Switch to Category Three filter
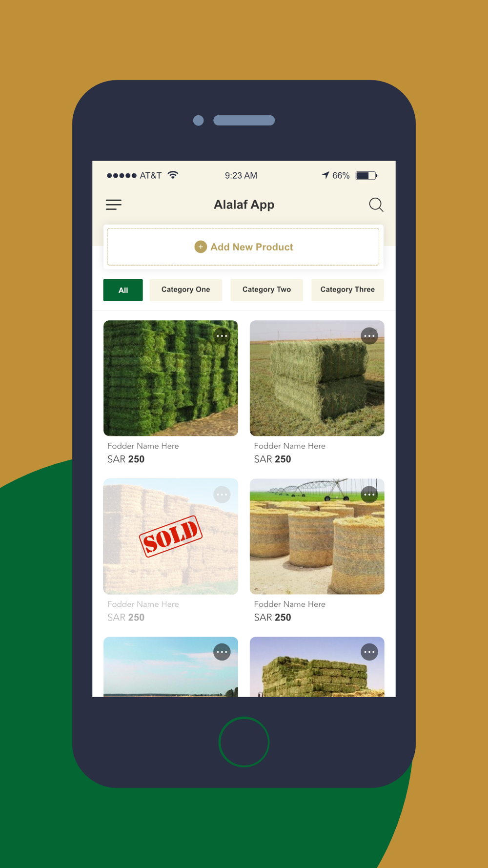 (x=347, y=290)
